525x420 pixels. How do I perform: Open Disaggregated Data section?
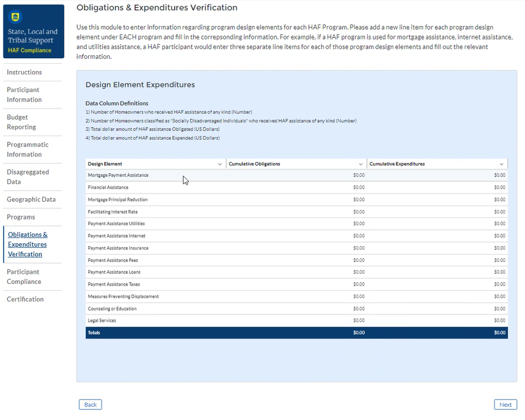(x=28, y=177)
